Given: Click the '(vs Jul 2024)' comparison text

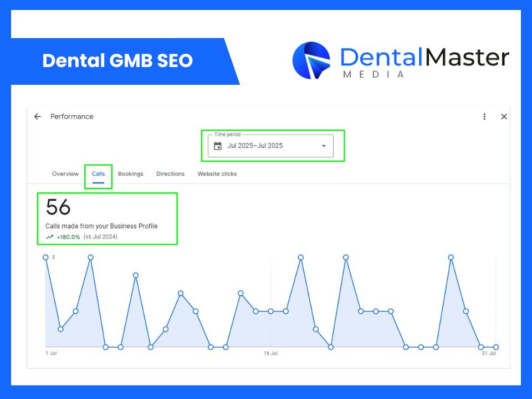Looking at the screenshot, I should click(x=100, y=237).
